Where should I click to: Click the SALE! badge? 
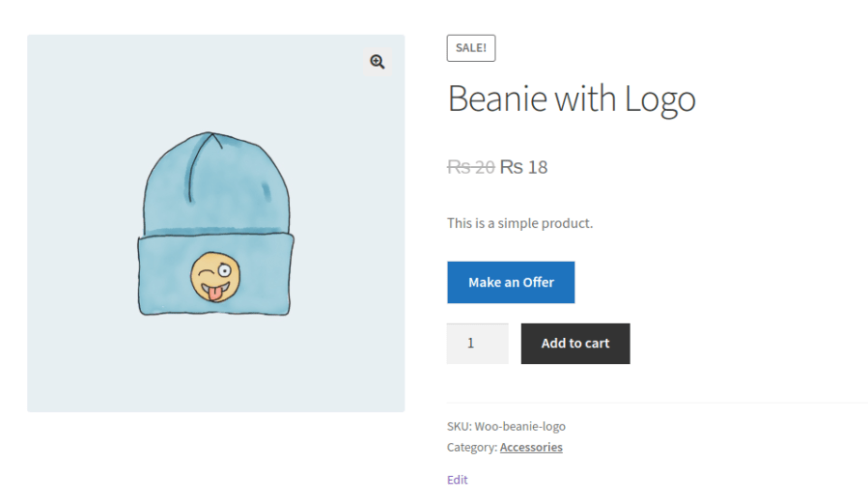471,48
